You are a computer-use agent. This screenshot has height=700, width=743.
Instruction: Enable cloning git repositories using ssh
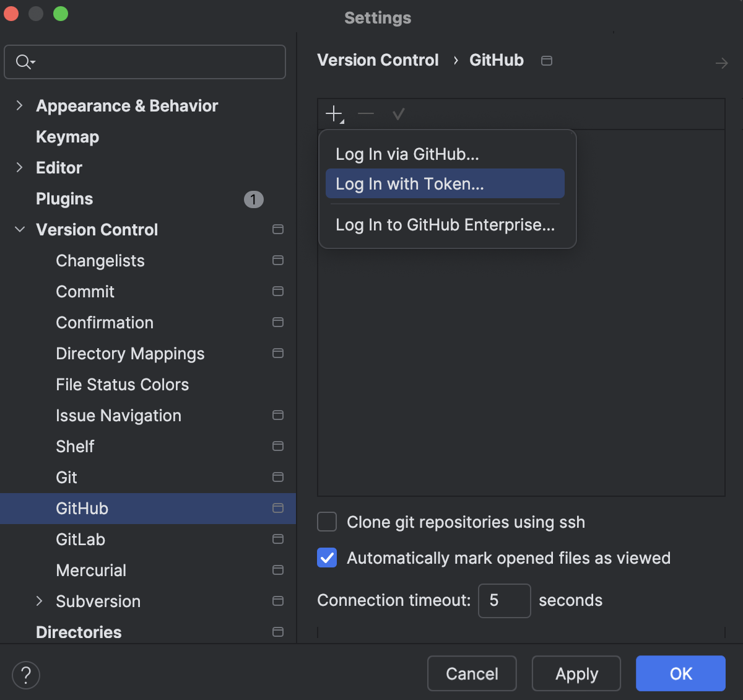pos(326,522)
